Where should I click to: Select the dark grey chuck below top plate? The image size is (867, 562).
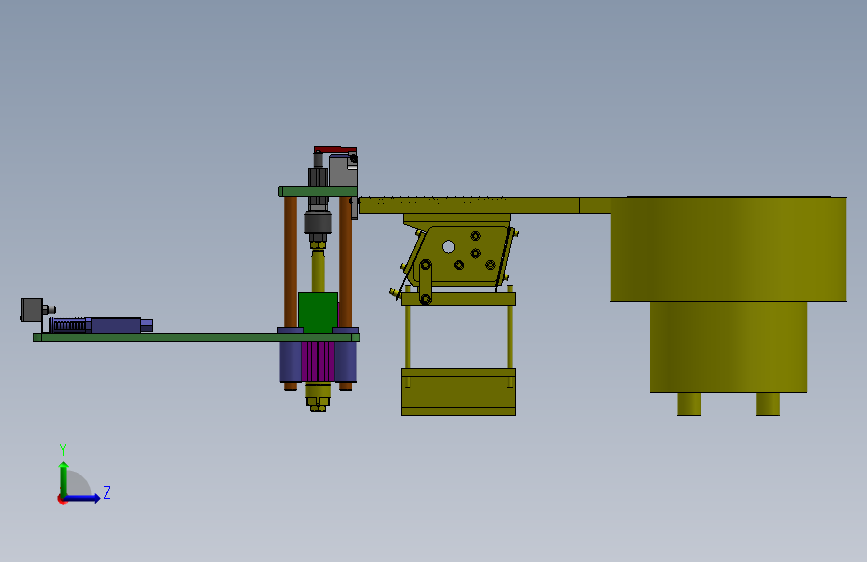click(x=318, y=222)
